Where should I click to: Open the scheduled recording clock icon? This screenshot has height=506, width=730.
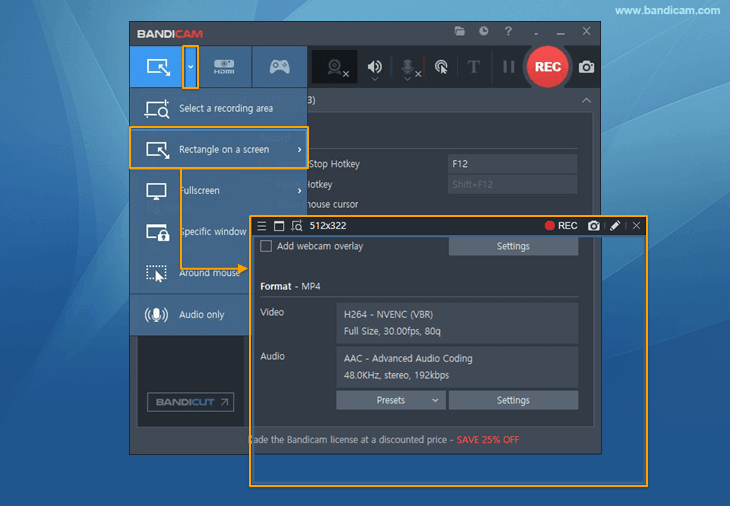[x=484, y=31]
